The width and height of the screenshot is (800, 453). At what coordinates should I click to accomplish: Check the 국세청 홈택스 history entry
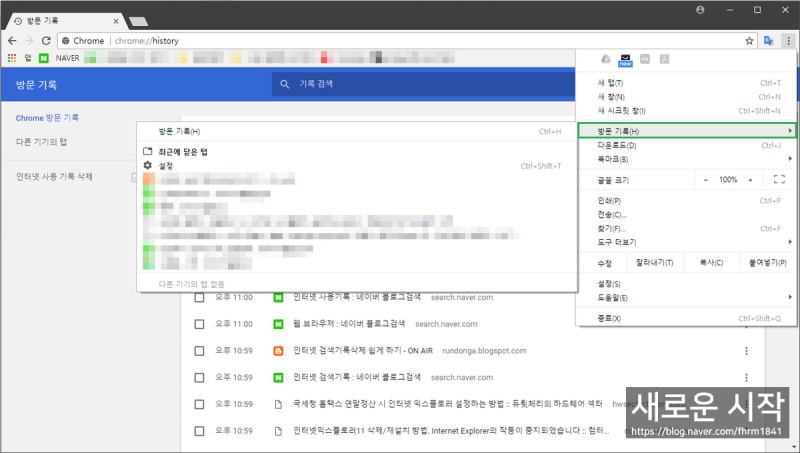pos(199,404)
